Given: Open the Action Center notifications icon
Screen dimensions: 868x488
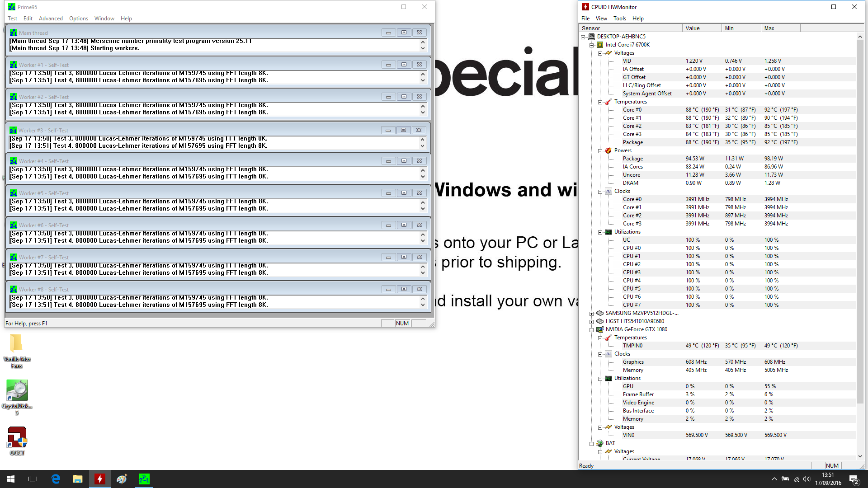Looking at the screenshot, I should [854, 479].
